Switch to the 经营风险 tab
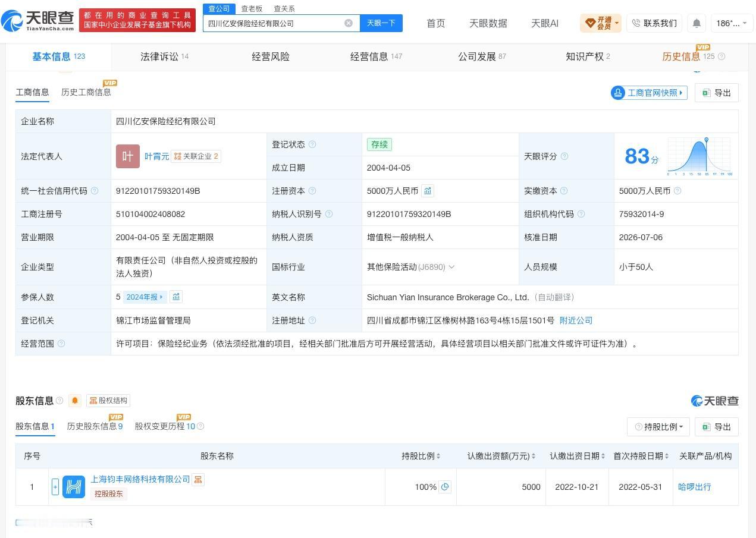756x538 pixels. [271, 56]
